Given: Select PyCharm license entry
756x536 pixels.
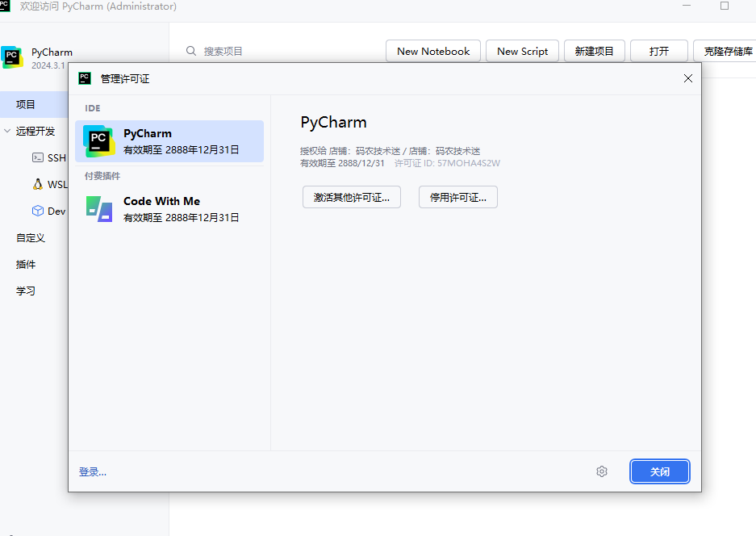Looking at the screenshot, I should (169, 141).
